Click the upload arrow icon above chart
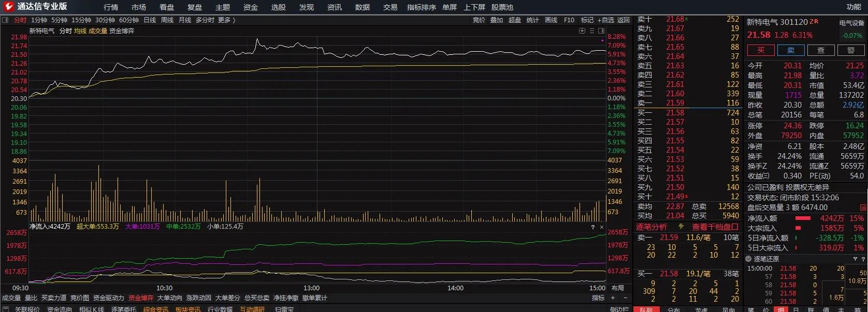868x312 pixels. click(582, 31)
